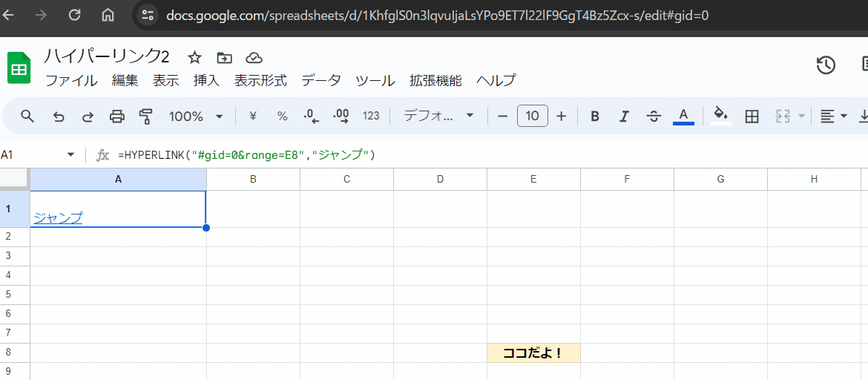Select column E header
This screenshot has width=868, height=380.
533,179
